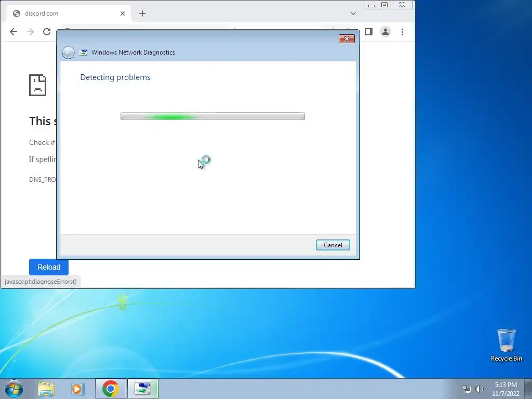Close the Chrome window
Viewport: 532px width, 399px height.
point(402,5)
